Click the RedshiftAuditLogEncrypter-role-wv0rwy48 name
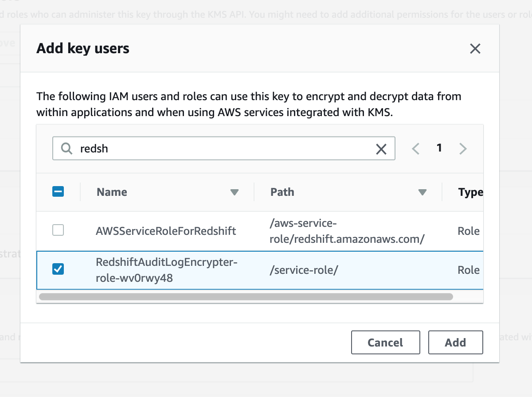This screenshot has width=532, height=397. 167,270
